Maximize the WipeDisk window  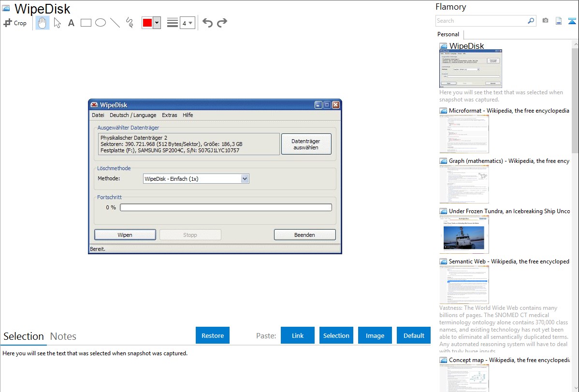tap(327, 105)
